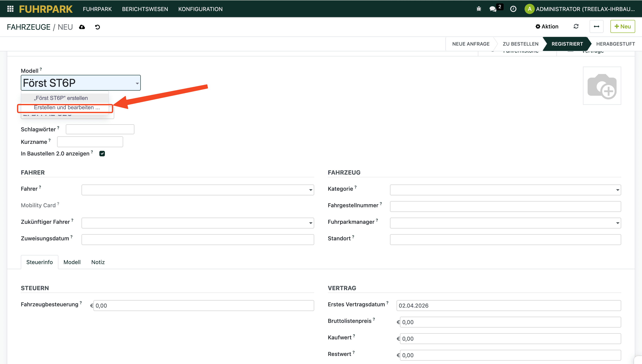Image resolution: width=642 pixels, height=364 pixels.
Task: Click the cloud save icon
Action: [x=82, y=27]
